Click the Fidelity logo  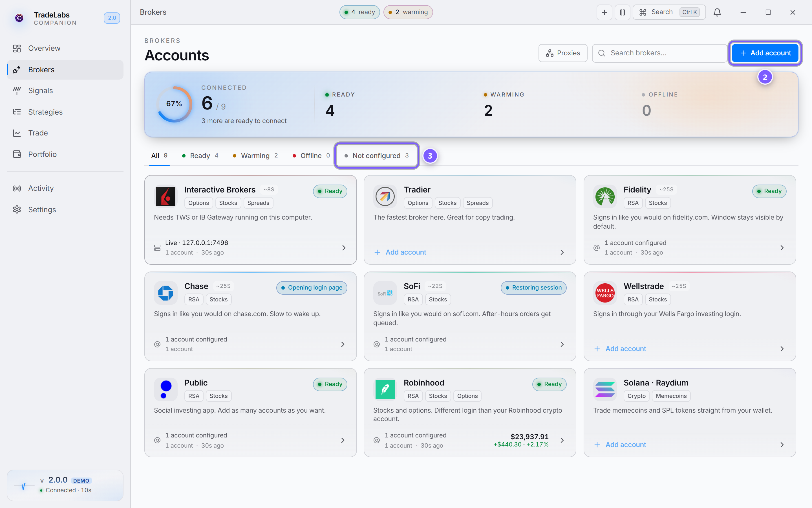[605, 196]
